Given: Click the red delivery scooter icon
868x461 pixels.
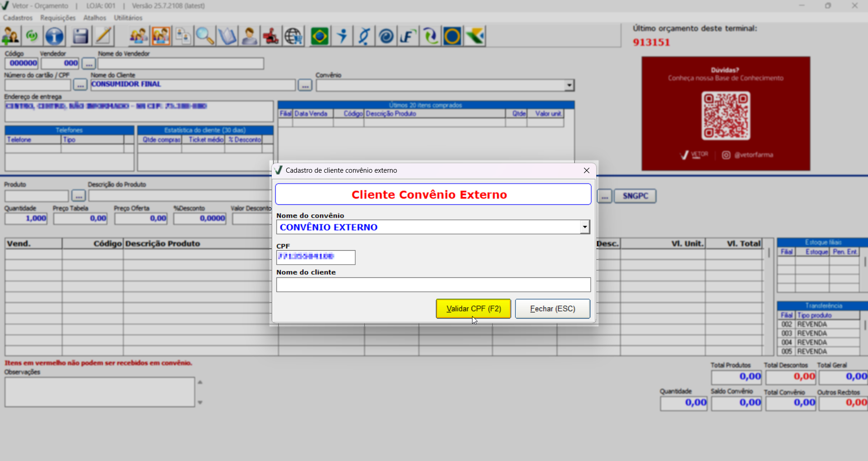Looking at the screenshot, I should point(271,36).
